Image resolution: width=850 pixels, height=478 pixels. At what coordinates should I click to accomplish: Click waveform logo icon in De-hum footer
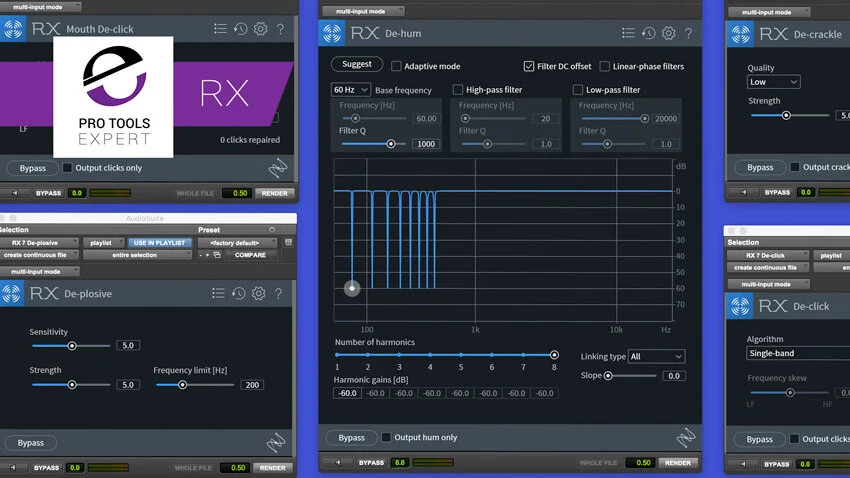pyautogui.click(x=686, y=437)
